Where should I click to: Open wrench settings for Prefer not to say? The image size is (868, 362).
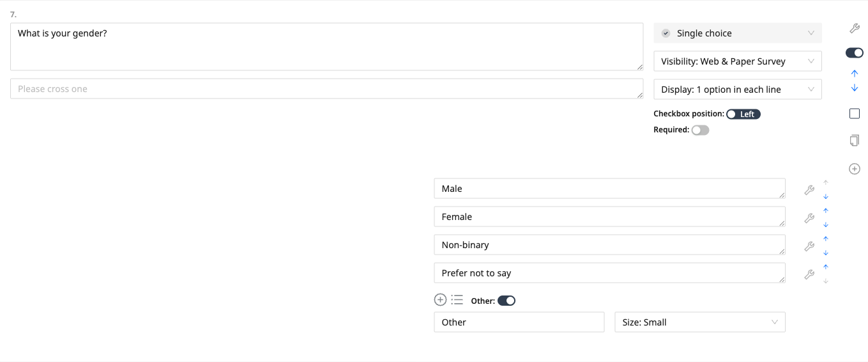click(809, 274)
